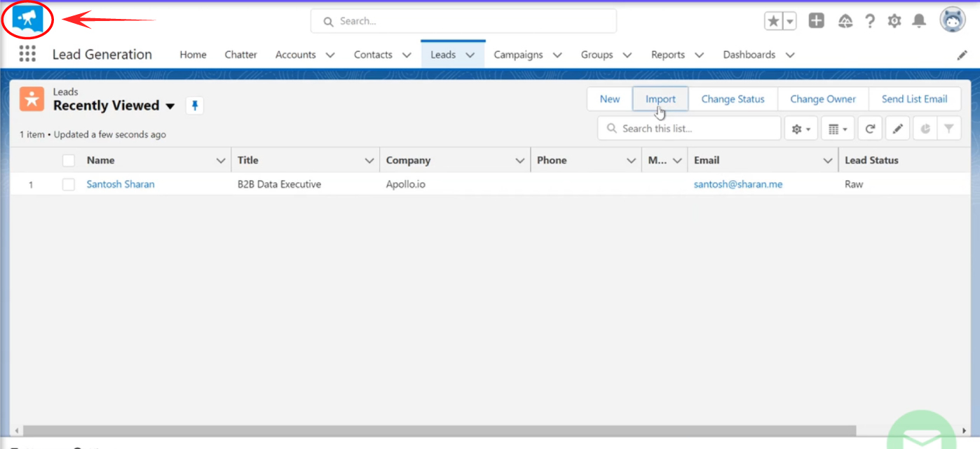Show the charts panel icon
This screenshot has width=980, height=449.
click(925, 129)
